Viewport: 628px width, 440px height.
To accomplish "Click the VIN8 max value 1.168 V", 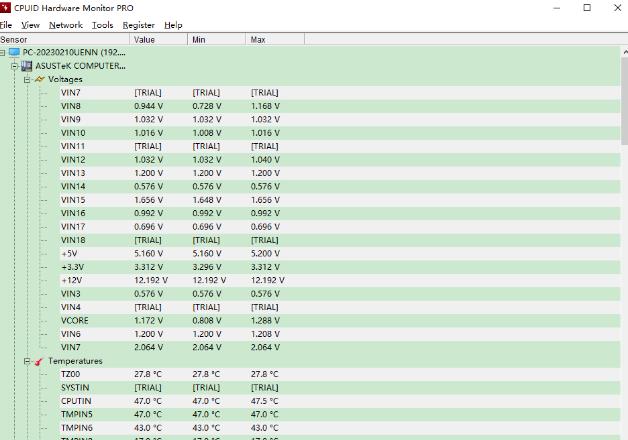I will (265, 106).
